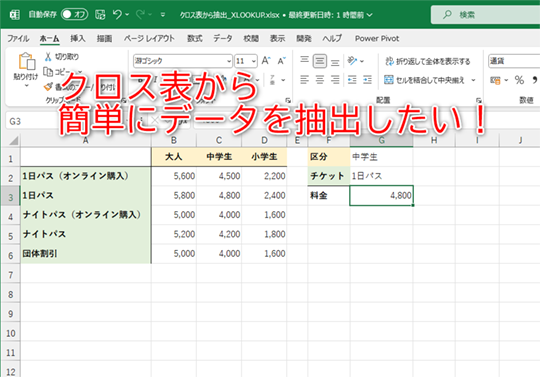Click the Redo arrow icon
The height and width of the screenshot is (377, 540).
[x=140, y=14]
